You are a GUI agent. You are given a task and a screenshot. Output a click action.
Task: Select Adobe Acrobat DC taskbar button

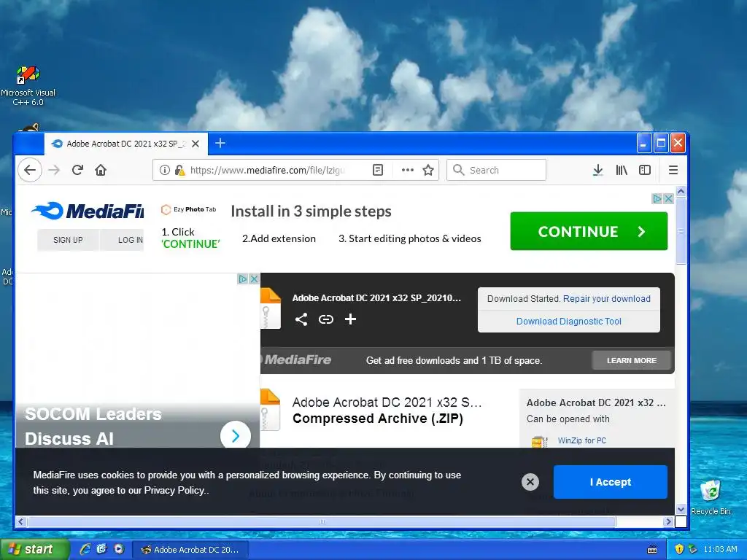(x=190, y=550)
